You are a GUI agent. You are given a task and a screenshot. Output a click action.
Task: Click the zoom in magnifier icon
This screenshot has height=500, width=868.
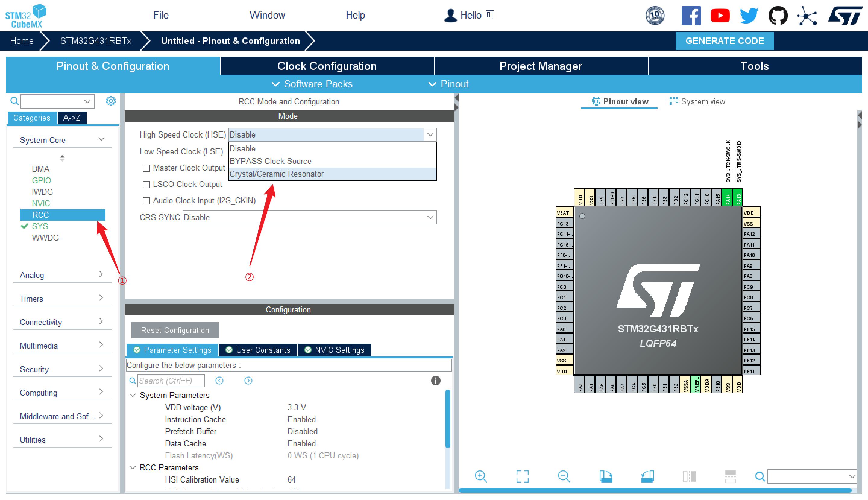pos(480,476)
